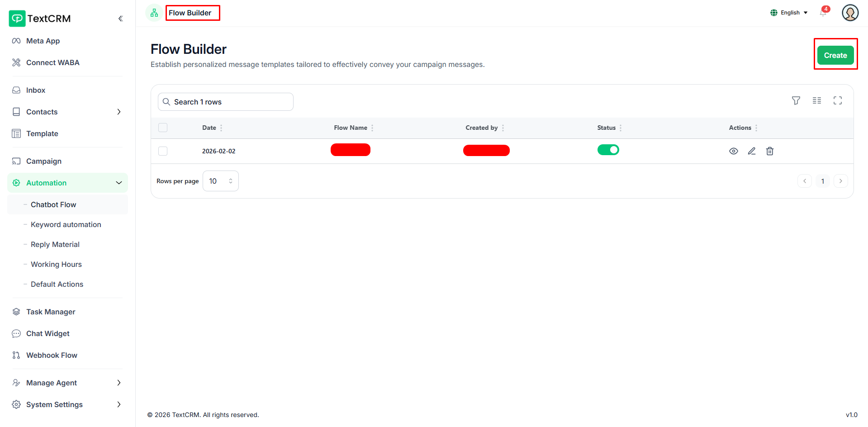This screenshot has height=427, width=868.
Task: Edit the flow with pencil icon
Action: (751, 151)
